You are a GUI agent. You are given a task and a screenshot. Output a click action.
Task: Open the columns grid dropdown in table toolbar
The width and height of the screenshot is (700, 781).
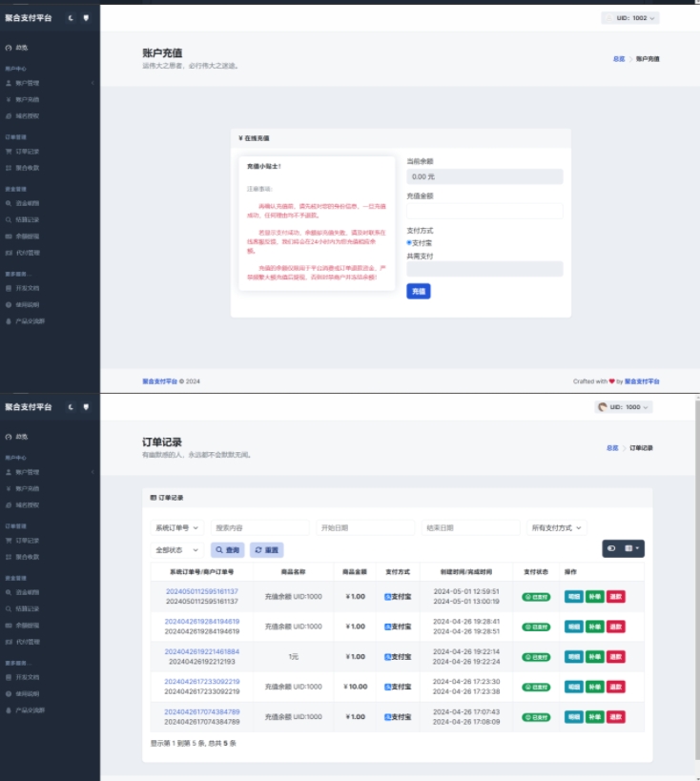pos(632,548)
